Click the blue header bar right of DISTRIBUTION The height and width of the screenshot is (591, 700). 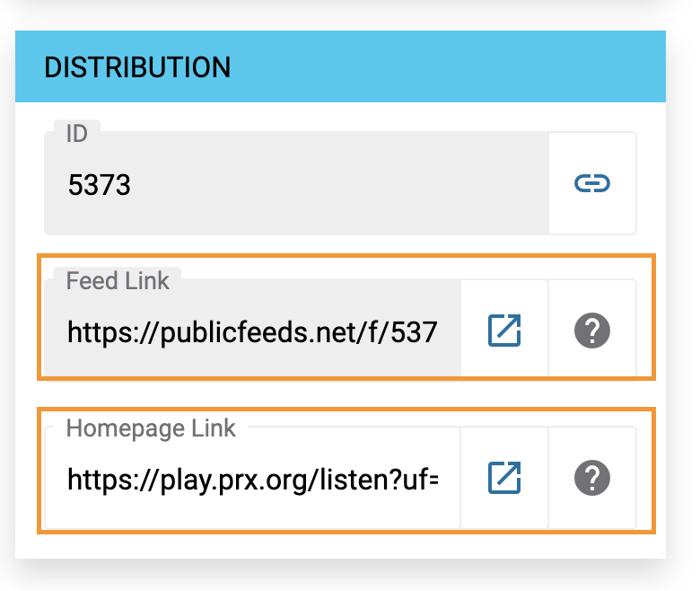click(x=446, y=66)
